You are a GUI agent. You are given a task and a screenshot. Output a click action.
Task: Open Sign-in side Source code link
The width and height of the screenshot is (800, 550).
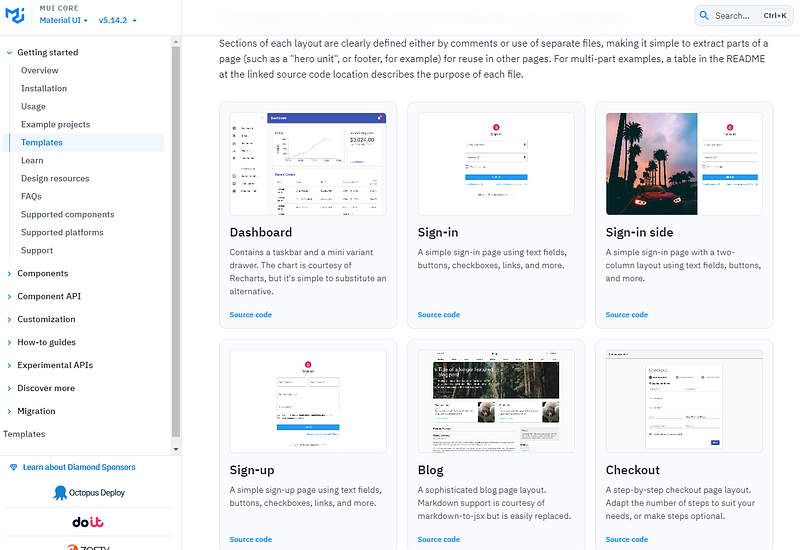point(627,315)
